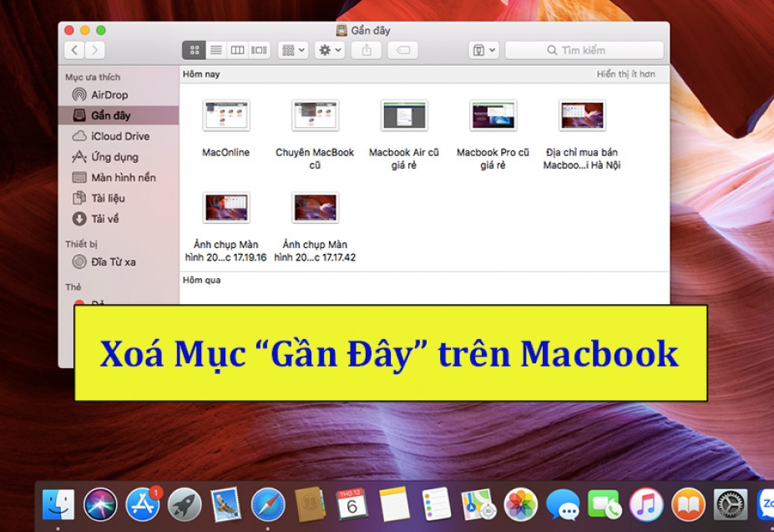This screenshot has height=532, width=774.
Task: Open Finder from the dock
Action: pyautogui.click(x=58, y=504)
